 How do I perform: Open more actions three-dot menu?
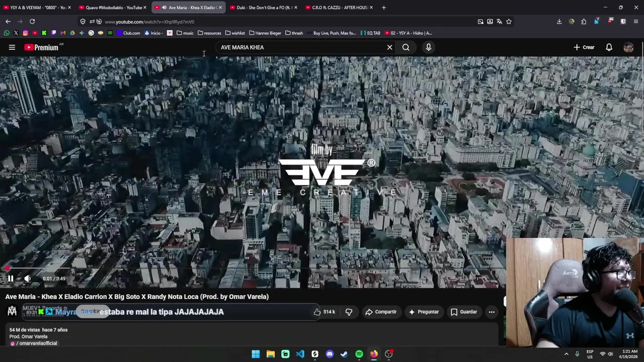click(x=492, y=312)
